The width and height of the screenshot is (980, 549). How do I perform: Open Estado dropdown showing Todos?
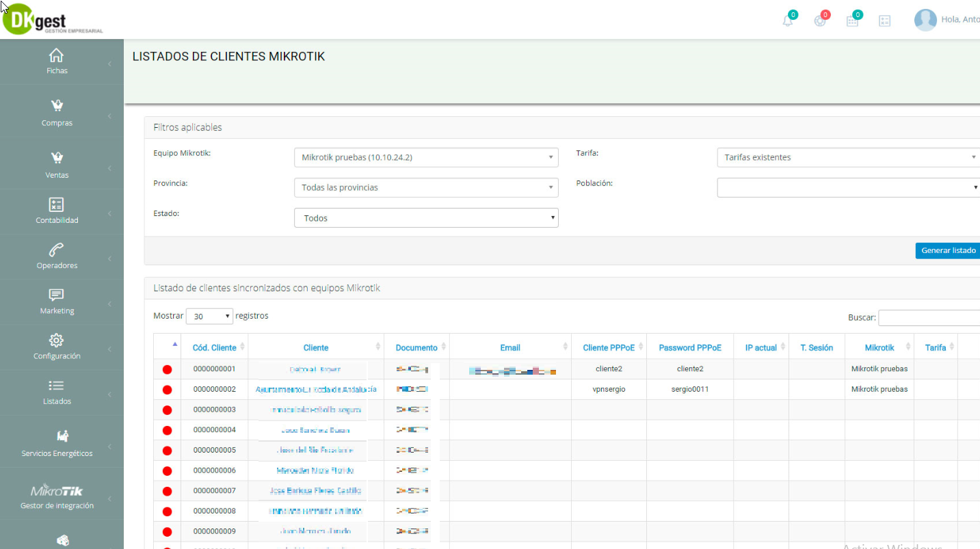[x=426, y=218]
